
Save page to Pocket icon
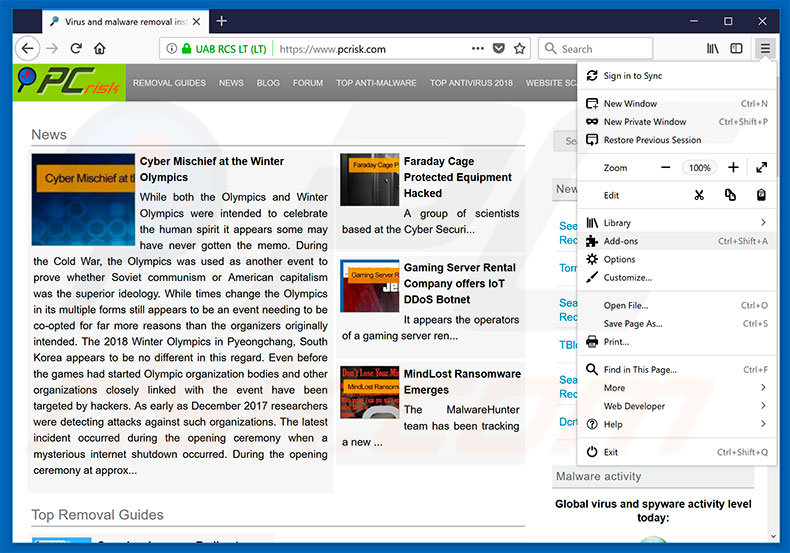(x=499, y=48)
